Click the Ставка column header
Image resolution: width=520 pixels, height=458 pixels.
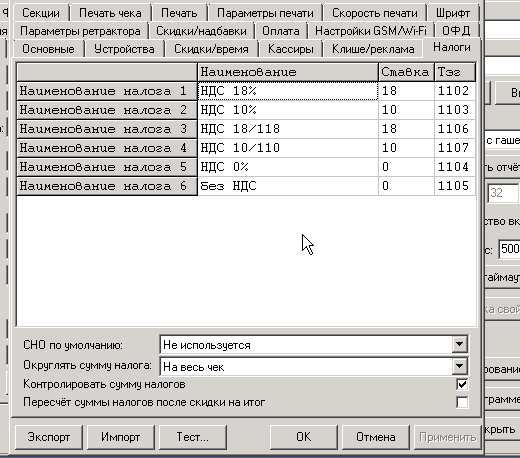pos(407,72)
